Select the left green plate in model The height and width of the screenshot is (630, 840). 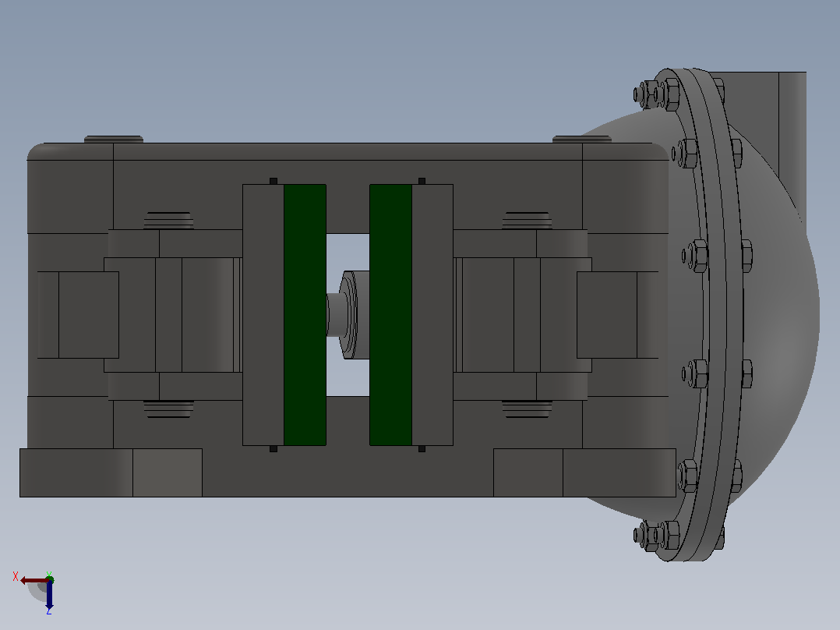point(305,315)
